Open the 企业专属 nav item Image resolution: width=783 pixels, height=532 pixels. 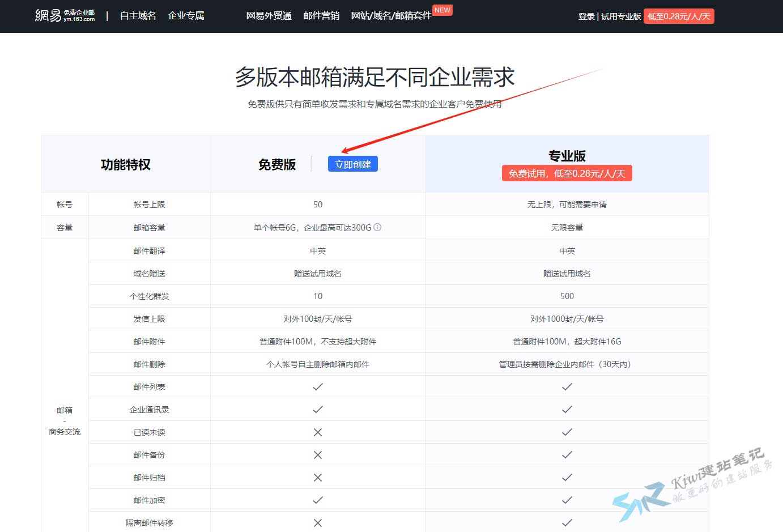coord(186,16)
